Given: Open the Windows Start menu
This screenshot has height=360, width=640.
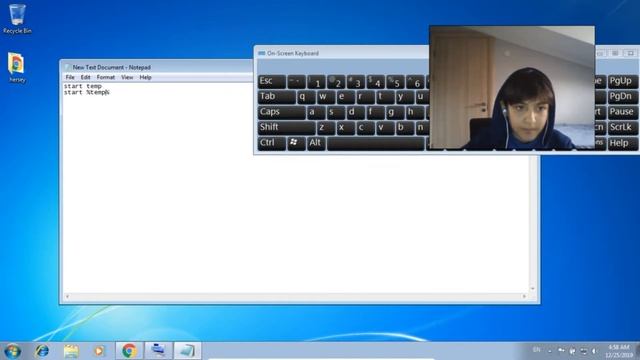Looking at the screenshot, I should point(12,351).
